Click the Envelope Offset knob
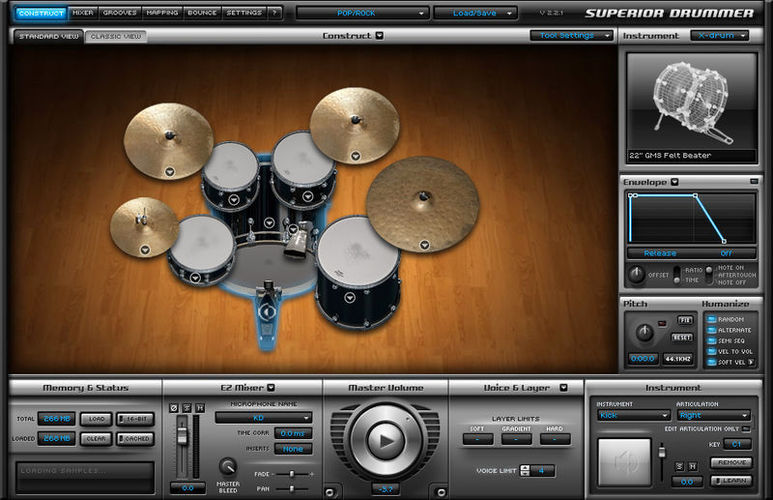Viewport: 773px width, 500px height. (636, 275)
